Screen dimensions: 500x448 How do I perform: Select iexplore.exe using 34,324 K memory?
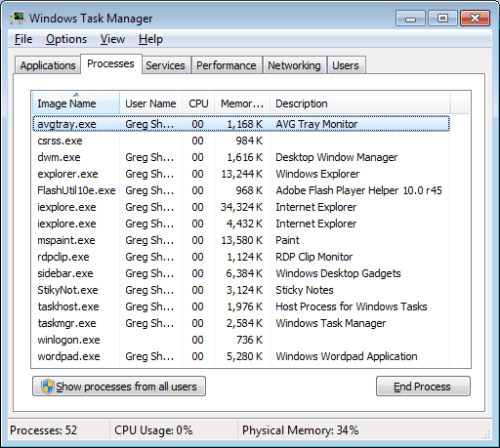241,207
